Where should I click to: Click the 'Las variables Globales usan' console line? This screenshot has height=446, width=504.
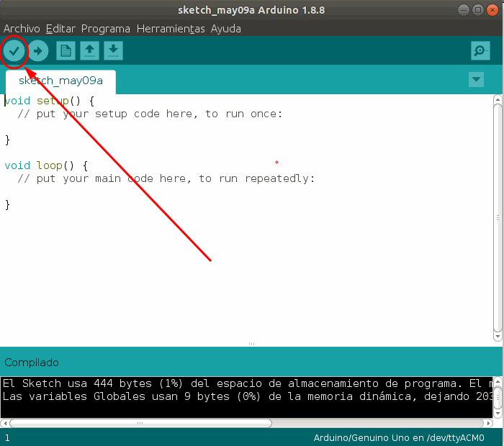pos(247,396)
